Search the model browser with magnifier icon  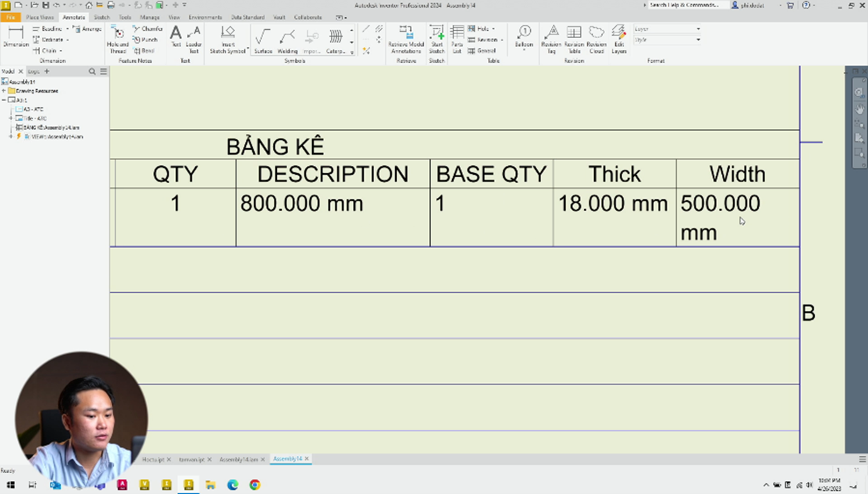click(92, 71)
